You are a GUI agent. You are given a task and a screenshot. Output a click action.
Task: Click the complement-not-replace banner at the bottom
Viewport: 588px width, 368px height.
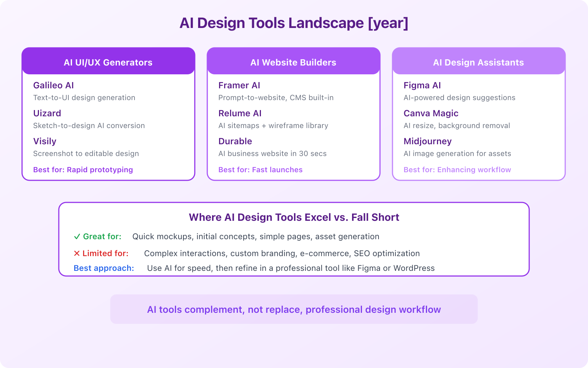tap(294, 309)
